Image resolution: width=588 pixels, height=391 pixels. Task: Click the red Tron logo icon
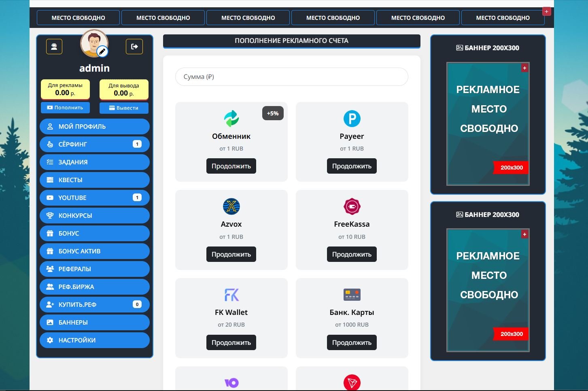point(352,382)
